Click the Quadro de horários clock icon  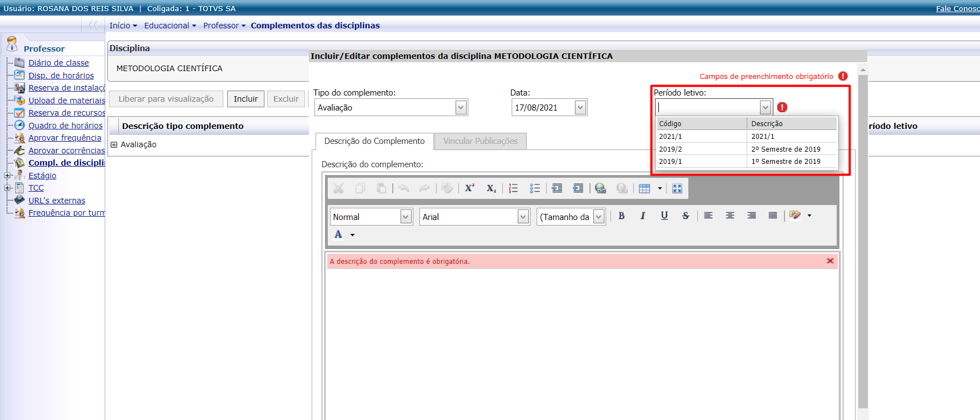(x=19, y=125)
